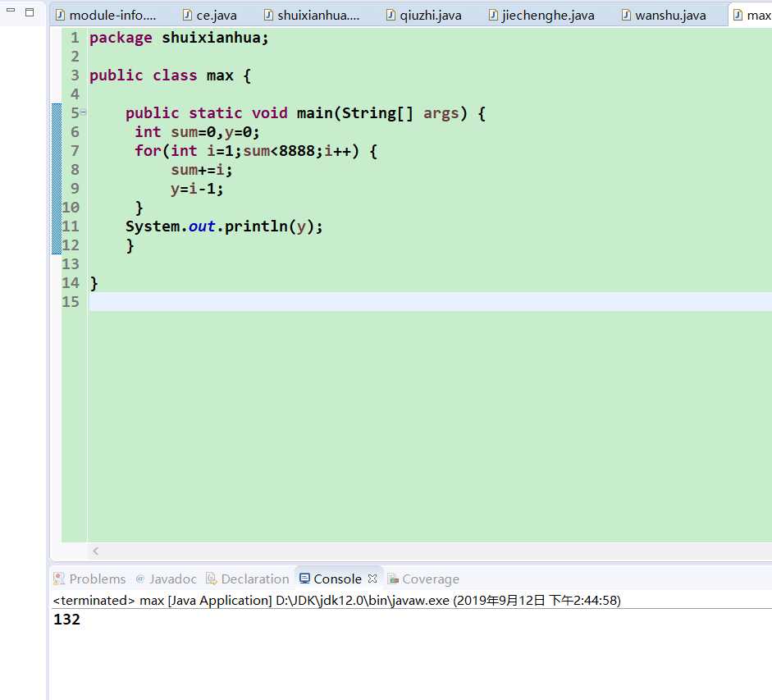Click the terminated launch description in Console
Viewport: 772px width, 700px height.
pos(336,601)
